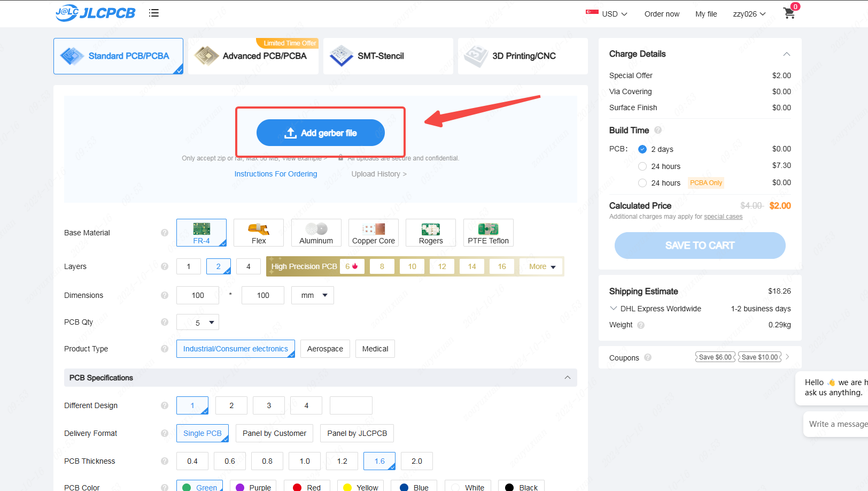Click the Singapore flag currency icon
Image resolution: width=868 pixels, height=491 pixels.
tap(592, 13)
